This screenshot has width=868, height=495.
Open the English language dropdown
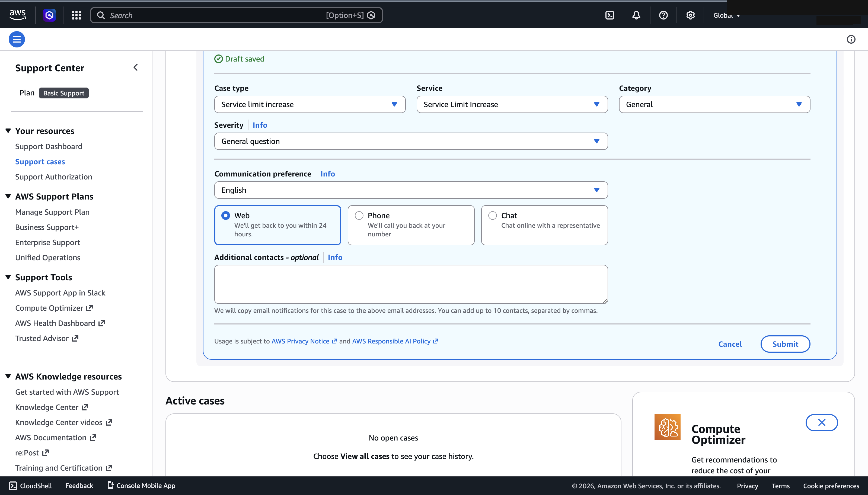click(411, 190)
